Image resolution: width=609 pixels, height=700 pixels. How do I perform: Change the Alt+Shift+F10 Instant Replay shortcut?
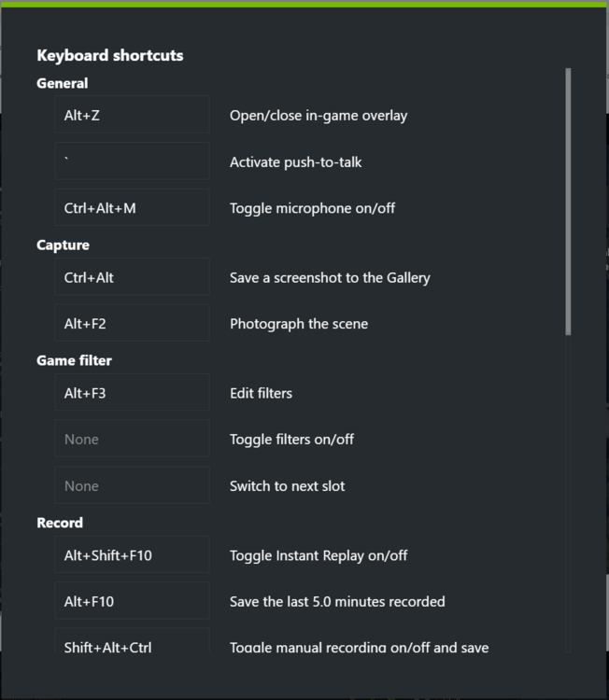(132, 555)
